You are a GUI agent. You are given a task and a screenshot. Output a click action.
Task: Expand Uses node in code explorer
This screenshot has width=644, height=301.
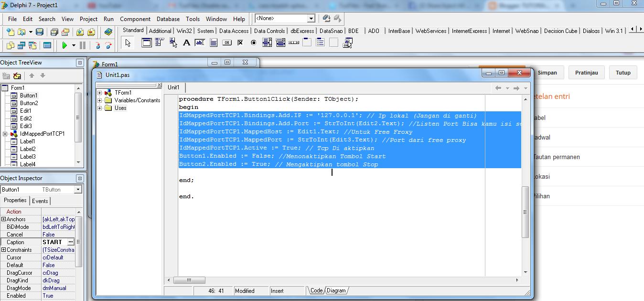click(100, 108)
